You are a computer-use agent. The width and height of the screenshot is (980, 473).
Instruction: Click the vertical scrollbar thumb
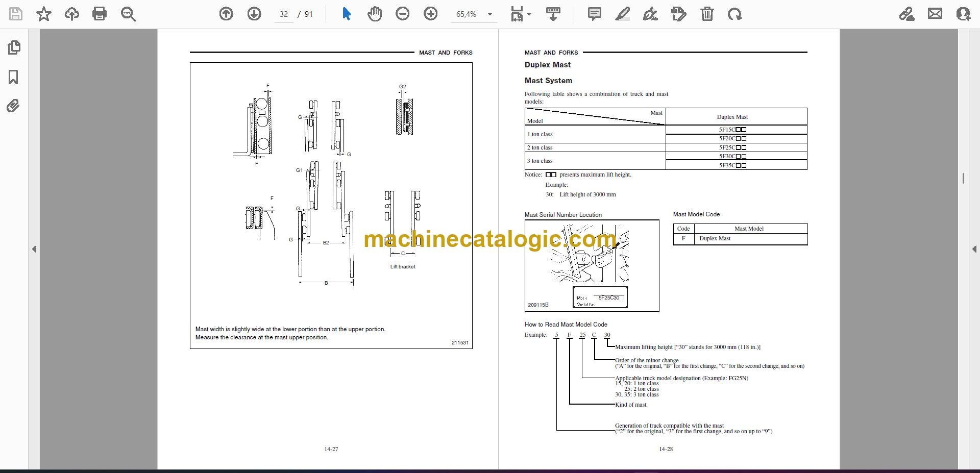963,178
